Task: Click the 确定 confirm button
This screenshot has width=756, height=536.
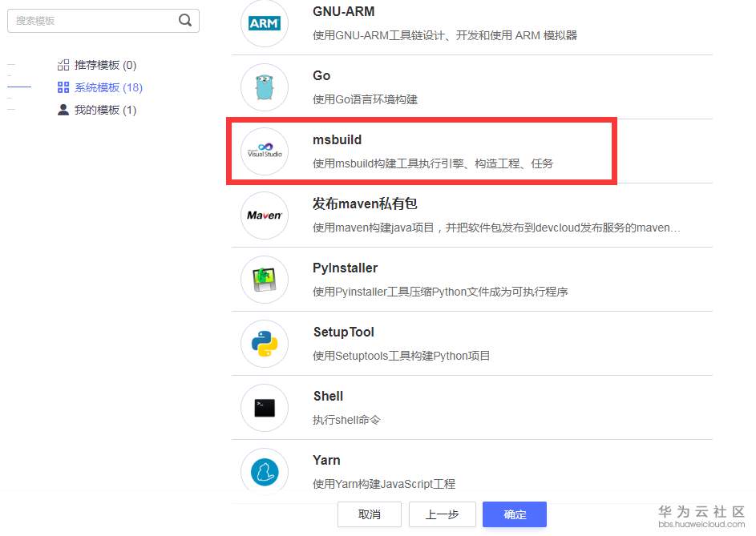Action: (x=515, y=514)
